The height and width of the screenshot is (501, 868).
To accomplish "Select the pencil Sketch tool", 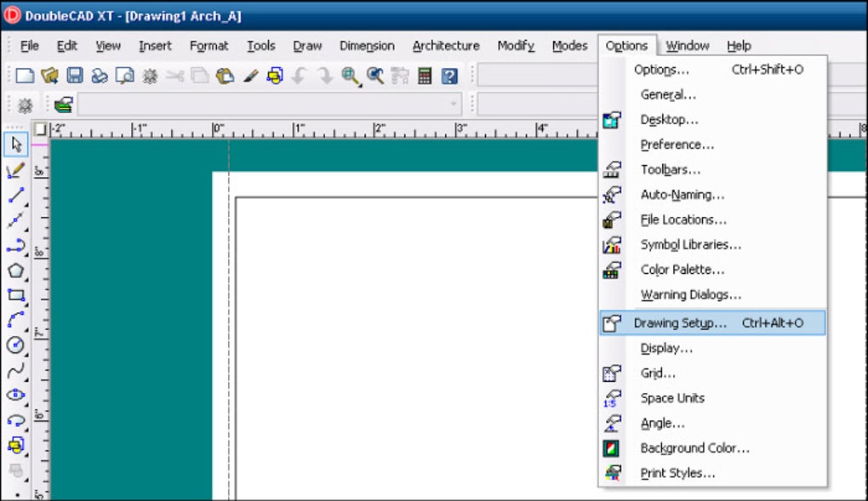I will pyautogui.click(x=16, y=170).
